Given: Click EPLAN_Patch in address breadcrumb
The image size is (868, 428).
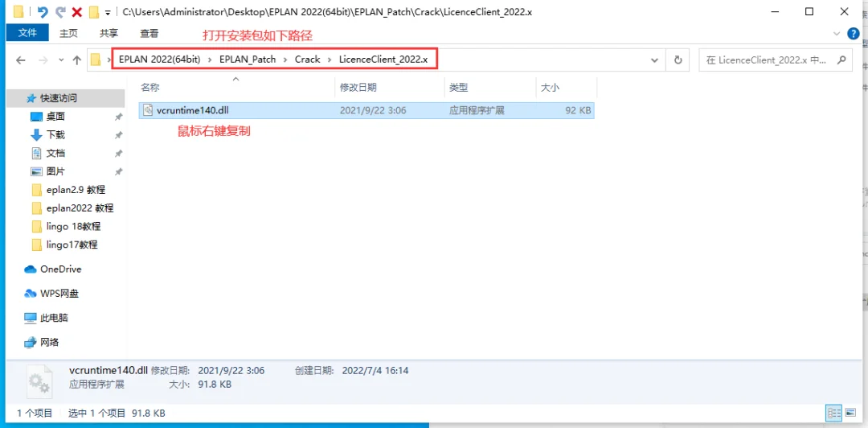Looking at the screenshot, I should 248,60.
